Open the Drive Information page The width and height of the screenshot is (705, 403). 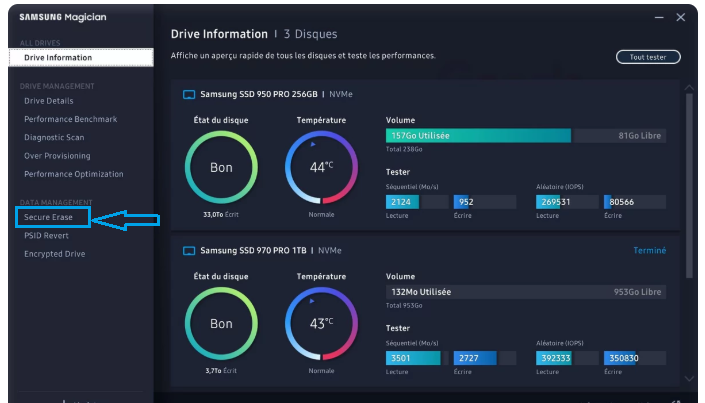pos(81,58)
